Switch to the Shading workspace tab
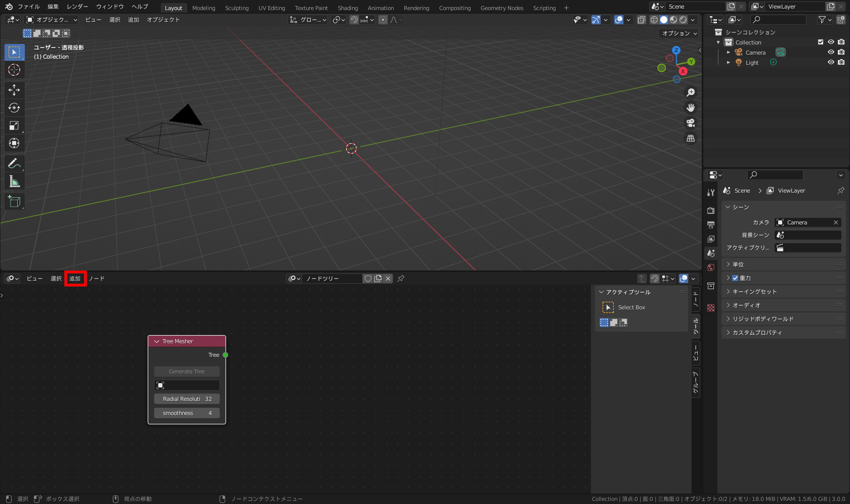This screenshot has width=850, height=504. coord(348,8)
